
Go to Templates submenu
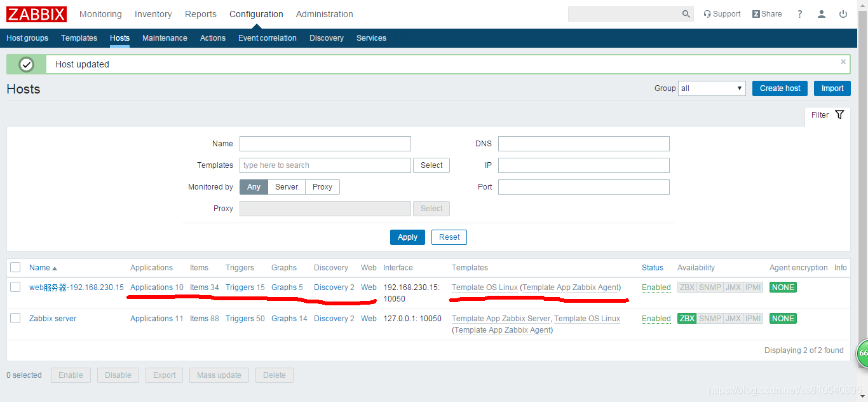tap(79, 38)
